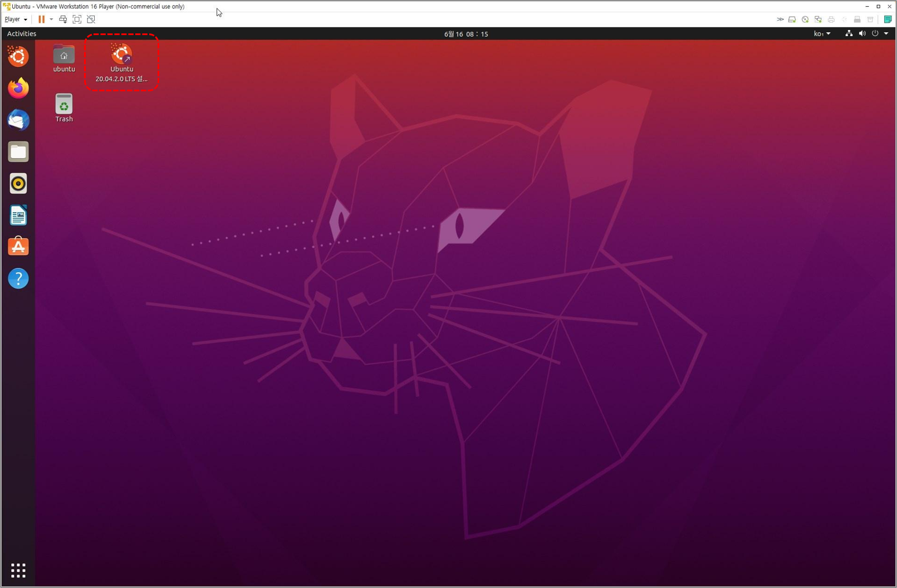Open the Player menu in VMware
897x588 pixels.
[16, 19]
